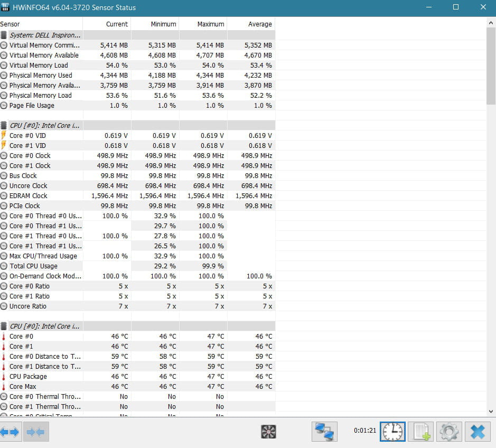The width and height of the screenshot is (496, 448).
Task: Click the thermometer icon beside Core Max
Action: (4, 387)
